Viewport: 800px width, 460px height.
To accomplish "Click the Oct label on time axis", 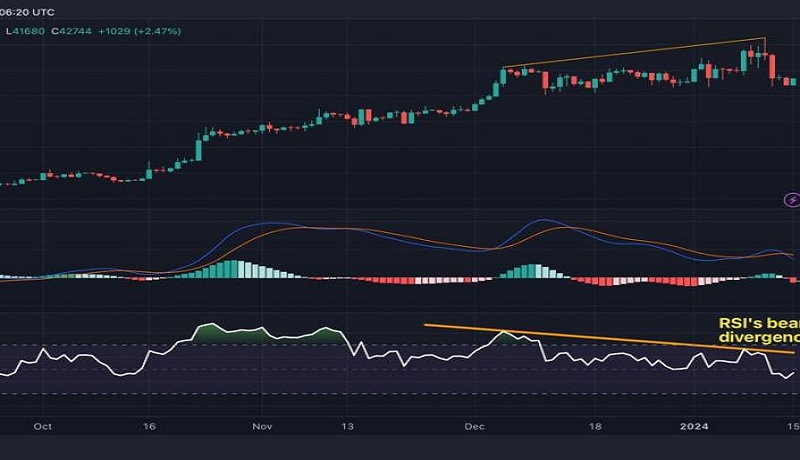I will tap(42, 425).
